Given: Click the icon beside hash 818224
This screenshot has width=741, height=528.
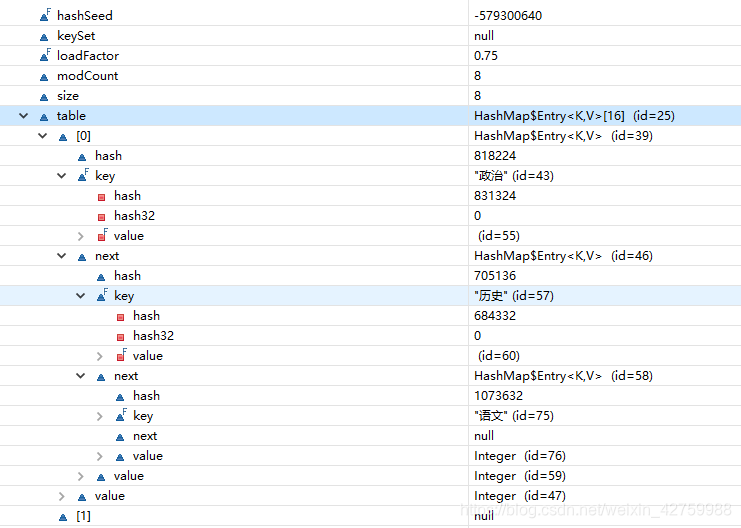Looking at the screenshot, I should click(x=82, y=157).
